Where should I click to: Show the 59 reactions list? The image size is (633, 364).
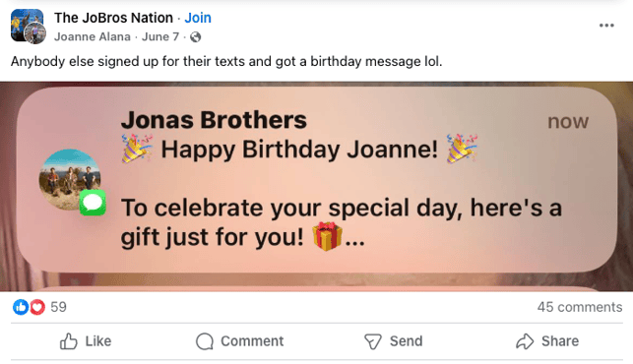point(58,307)
